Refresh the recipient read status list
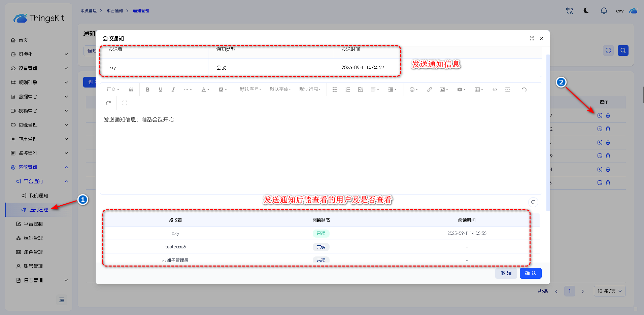The height and width of the screenshot is (315, 644). point(533,202)
